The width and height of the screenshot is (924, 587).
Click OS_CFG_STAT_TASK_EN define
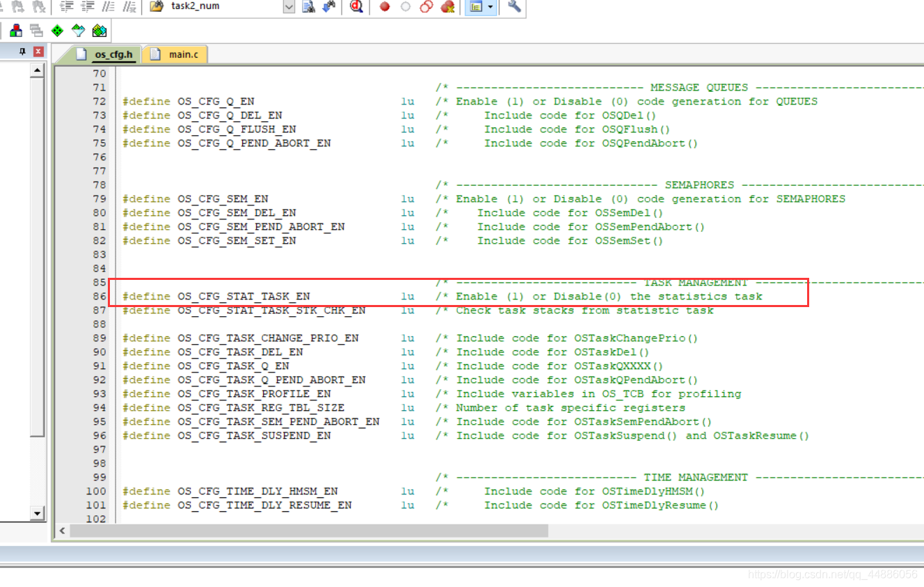click(x=244, y=297)
